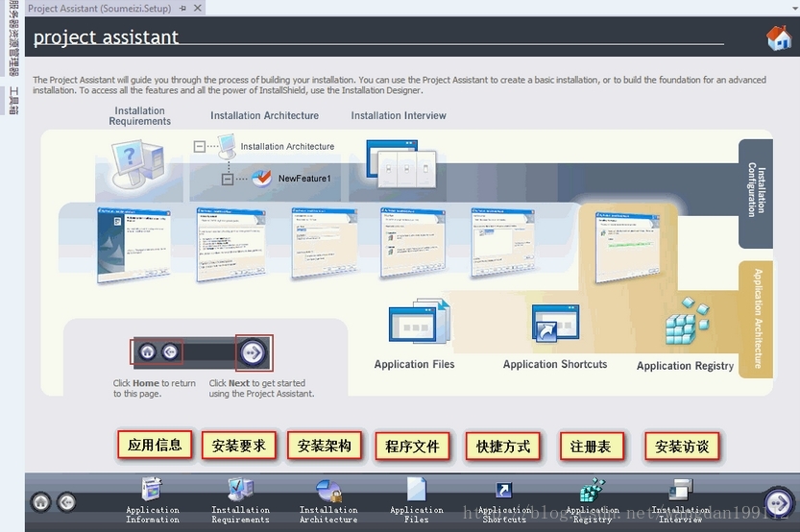The image size is (800, 532).
Task: Click the sample Home button in diagram
Action: point(148,351)
